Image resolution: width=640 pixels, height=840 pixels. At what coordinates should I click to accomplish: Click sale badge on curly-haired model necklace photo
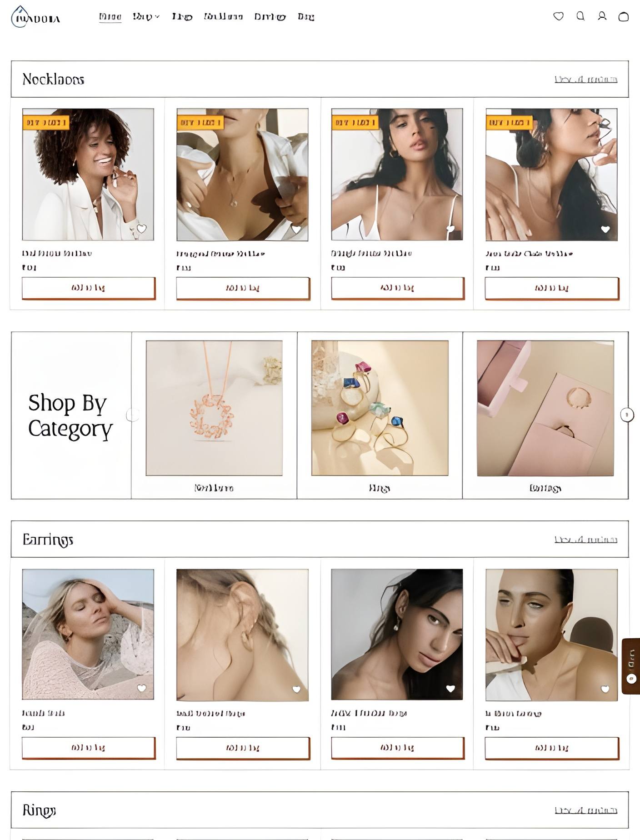[46, 122]
